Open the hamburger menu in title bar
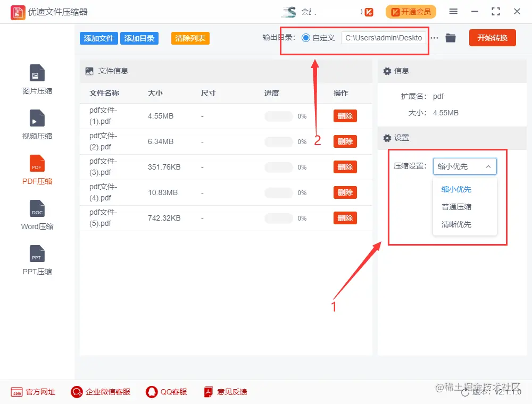 click(453, 12)
